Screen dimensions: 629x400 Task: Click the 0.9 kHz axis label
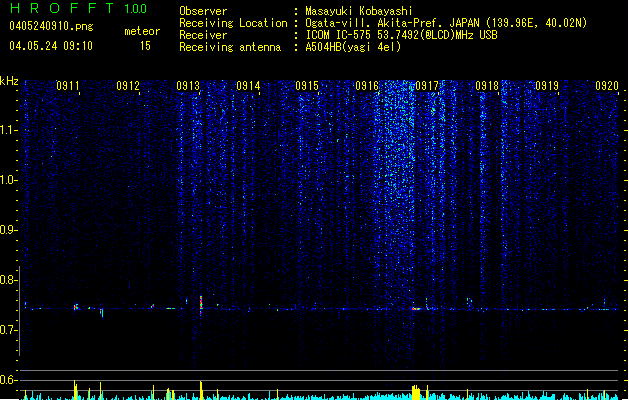[8, 230]
